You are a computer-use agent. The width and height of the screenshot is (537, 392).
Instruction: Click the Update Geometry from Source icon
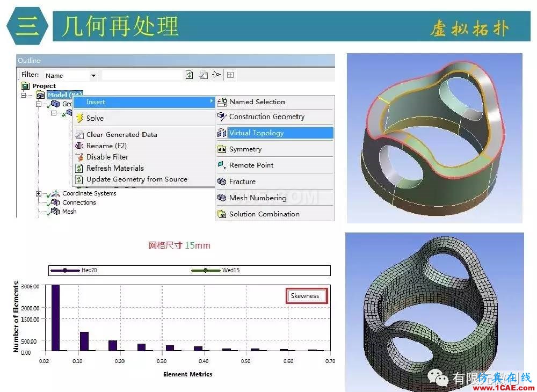[x=79, y=179]
